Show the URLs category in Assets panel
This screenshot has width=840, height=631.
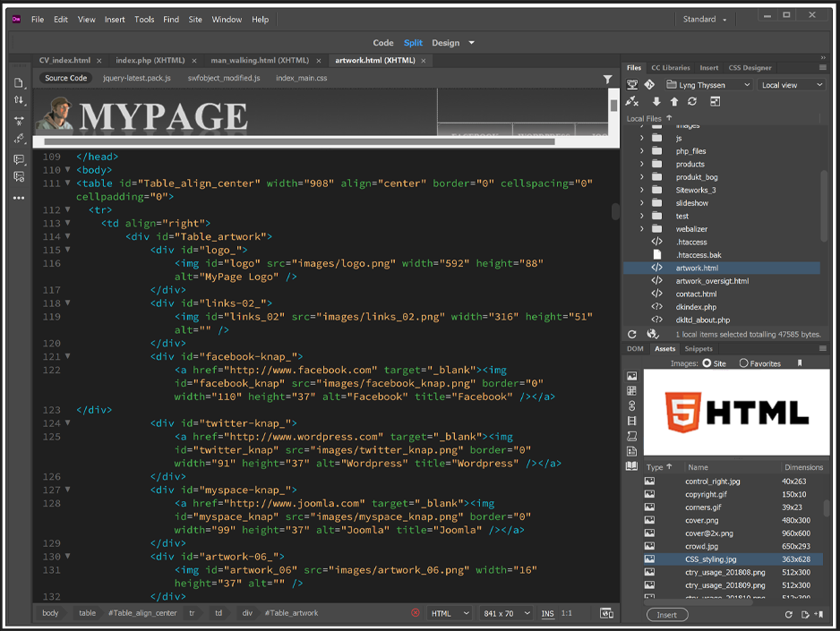(632, 405)
